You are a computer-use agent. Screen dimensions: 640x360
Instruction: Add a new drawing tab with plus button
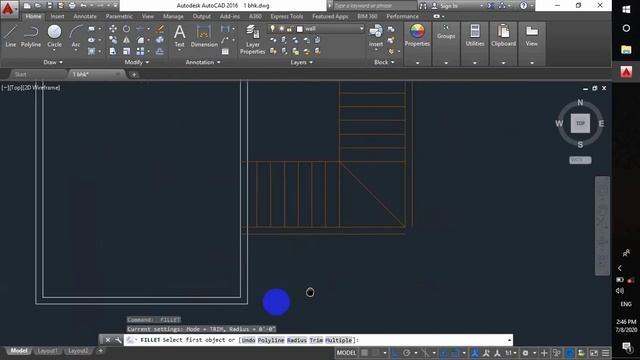click(x=134, y=74)
